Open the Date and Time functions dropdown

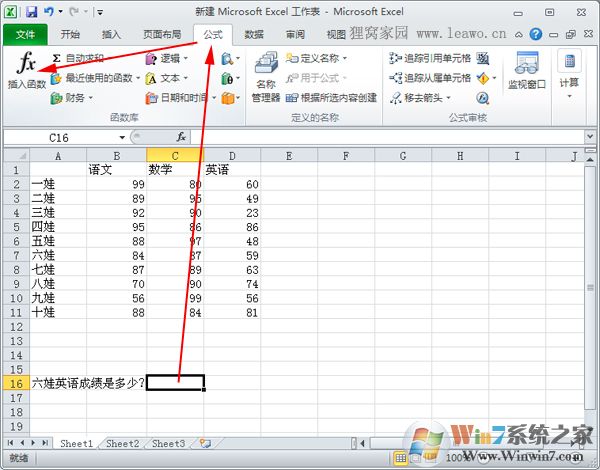click(x=181, y=98)
